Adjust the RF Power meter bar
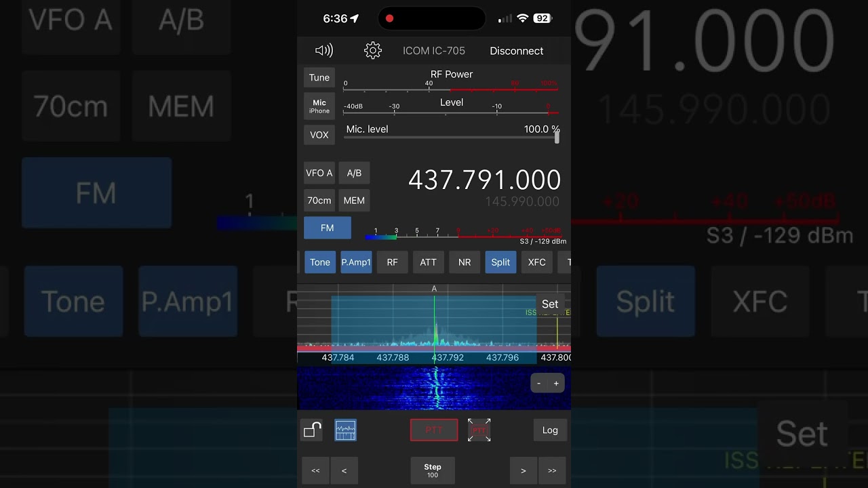The image size is (868, 488). click(451, 89)
